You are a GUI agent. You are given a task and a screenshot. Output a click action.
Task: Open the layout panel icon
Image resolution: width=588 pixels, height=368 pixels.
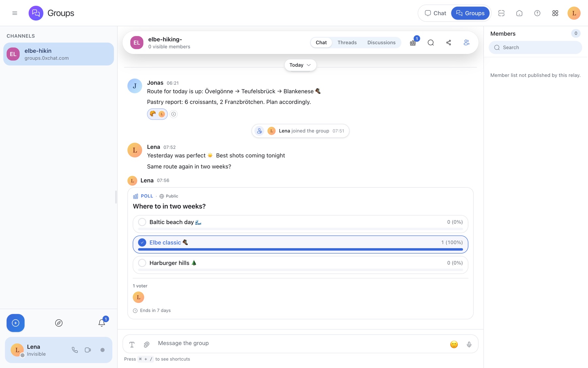501,13
